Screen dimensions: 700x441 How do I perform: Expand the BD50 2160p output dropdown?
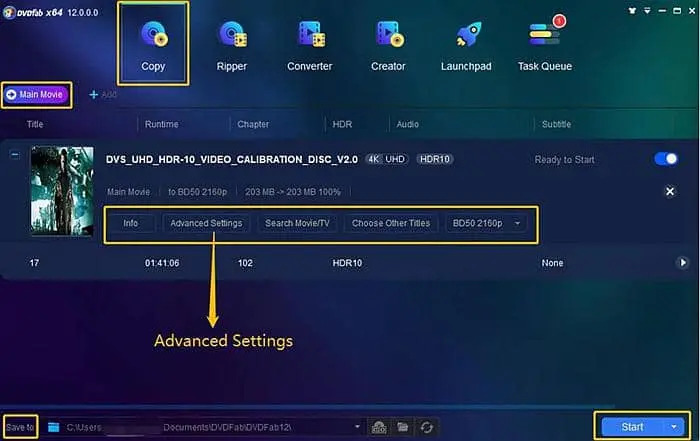[x=517, y=223]
